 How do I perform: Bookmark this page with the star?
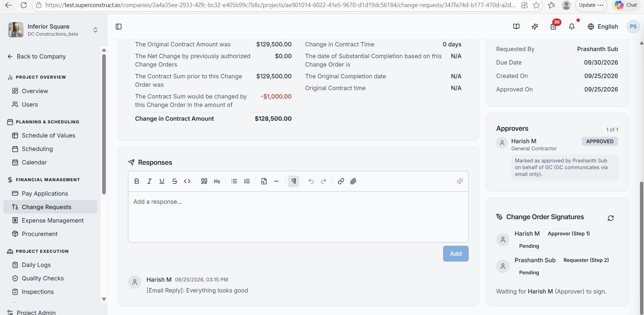pos(536,5)
